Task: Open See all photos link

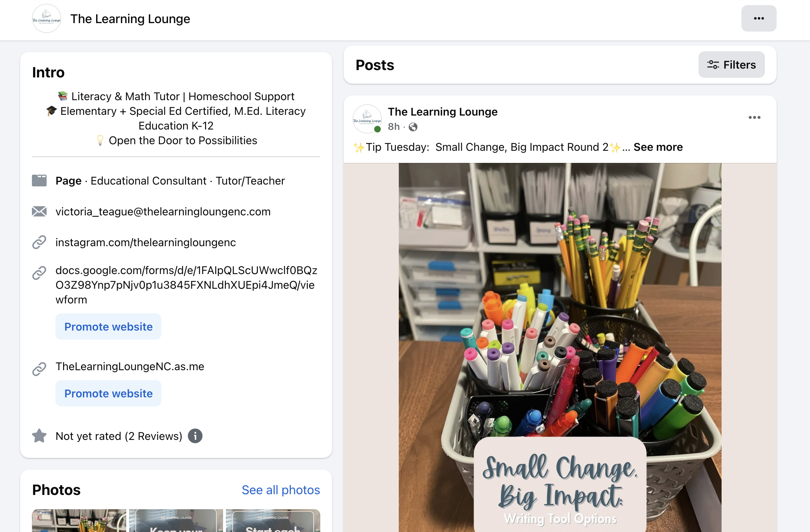Action: (x=281, y=490)
